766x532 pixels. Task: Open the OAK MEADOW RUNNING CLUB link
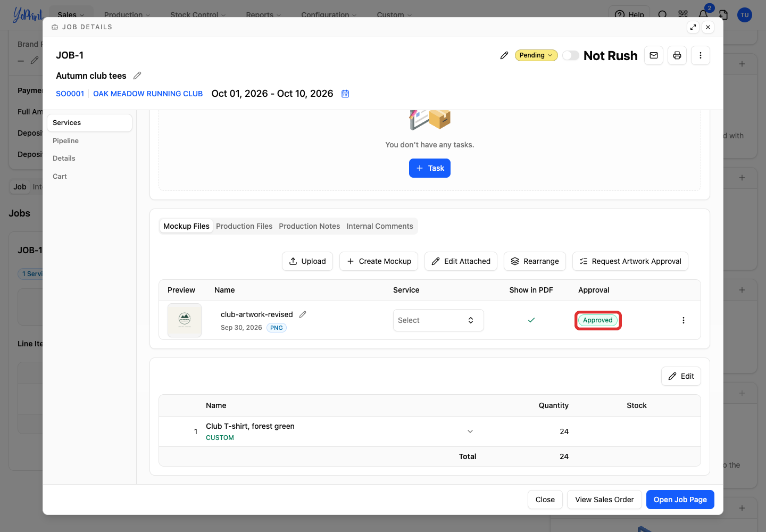(148, 94)
